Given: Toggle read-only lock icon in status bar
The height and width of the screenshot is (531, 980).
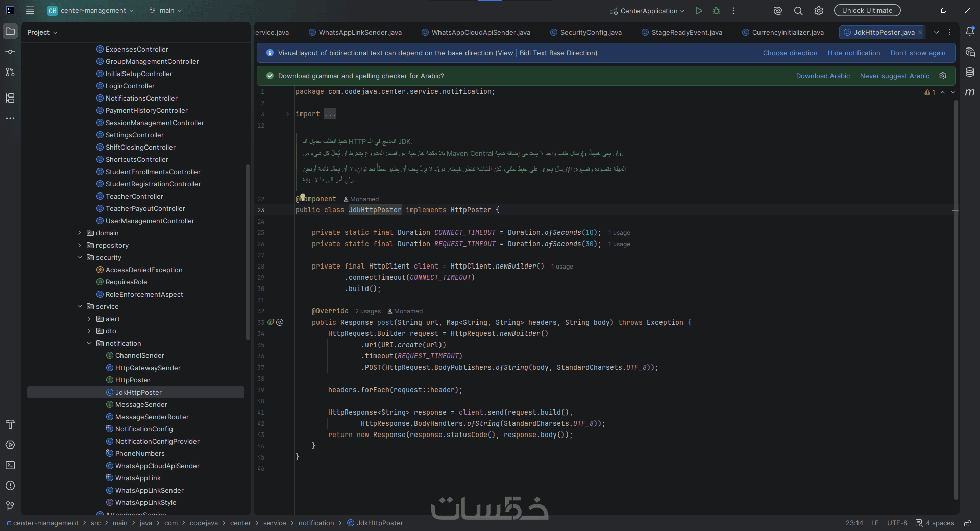Looking at the screenshot, I should (x=967, y=523).
